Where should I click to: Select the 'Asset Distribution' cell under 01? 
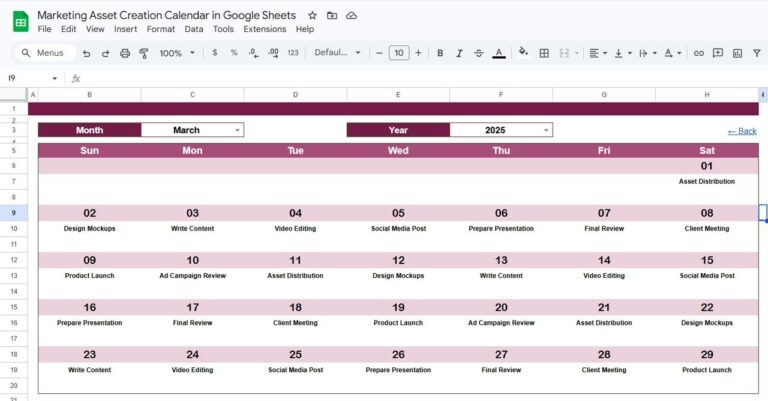(x=707, y=181)
